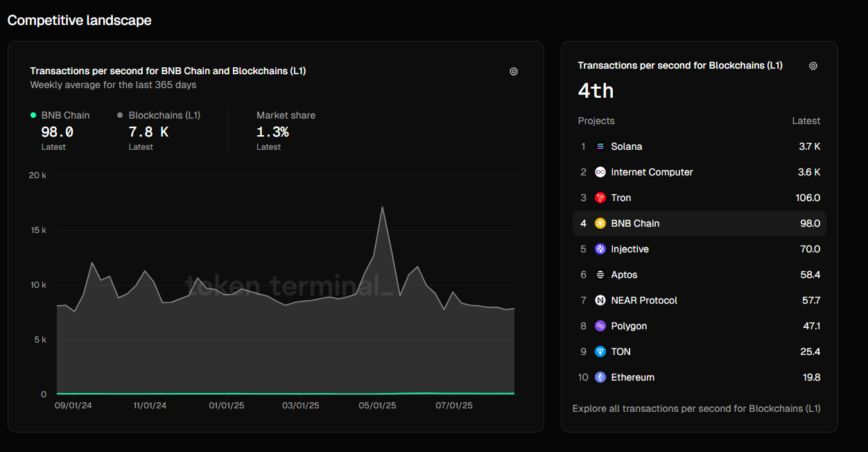Open Ethereum project link
Image resolution: width=868 pixels, height=452 pixels.
pos(633,377)
